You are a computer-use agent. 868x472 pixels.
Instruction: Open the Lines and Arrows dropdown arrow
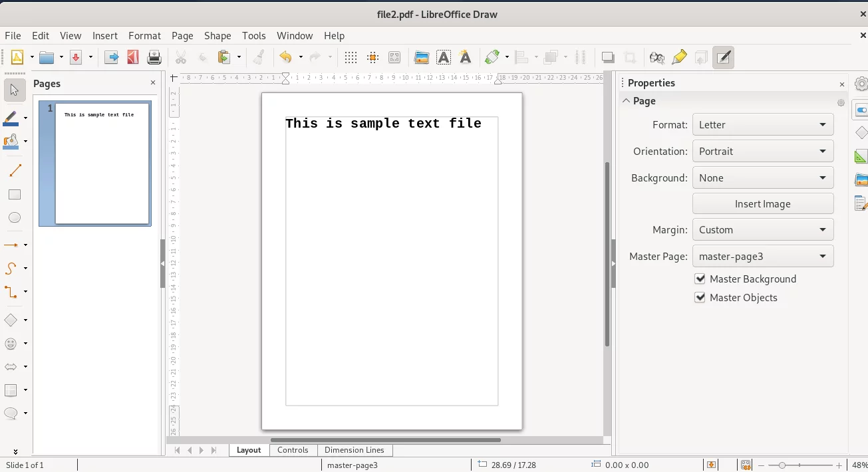click(25, 245)
